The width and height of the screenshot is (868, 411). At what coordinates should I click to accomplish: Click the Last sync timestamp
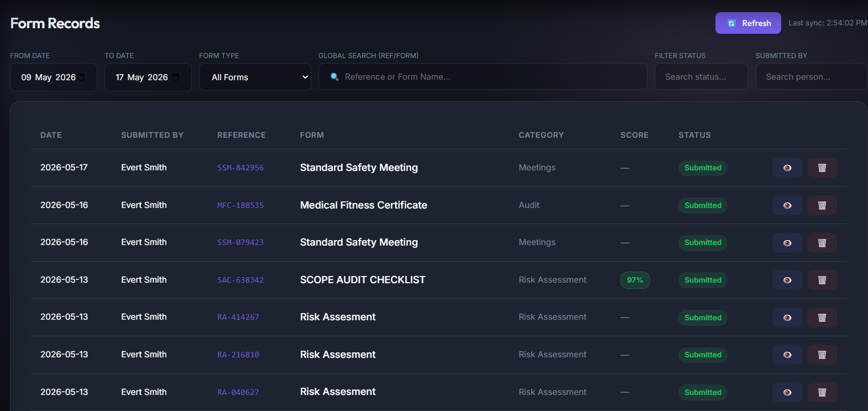coord(828,23)
